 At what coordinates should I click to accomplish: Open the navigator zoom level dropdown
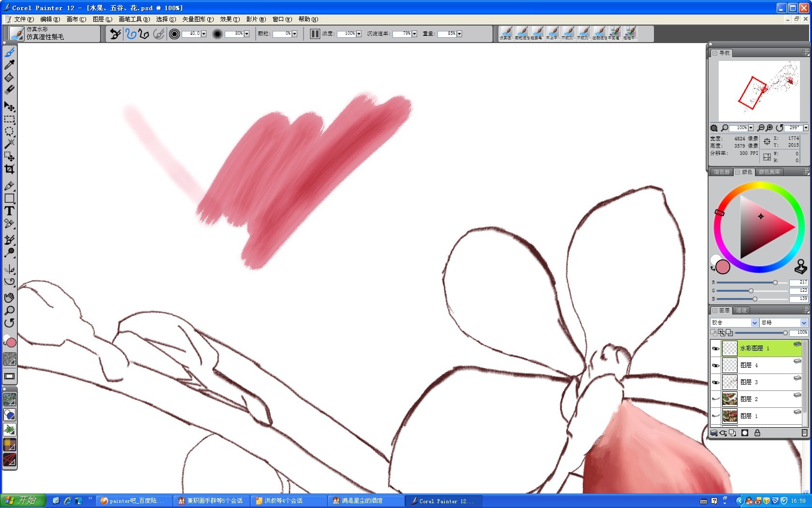[751, 128]
